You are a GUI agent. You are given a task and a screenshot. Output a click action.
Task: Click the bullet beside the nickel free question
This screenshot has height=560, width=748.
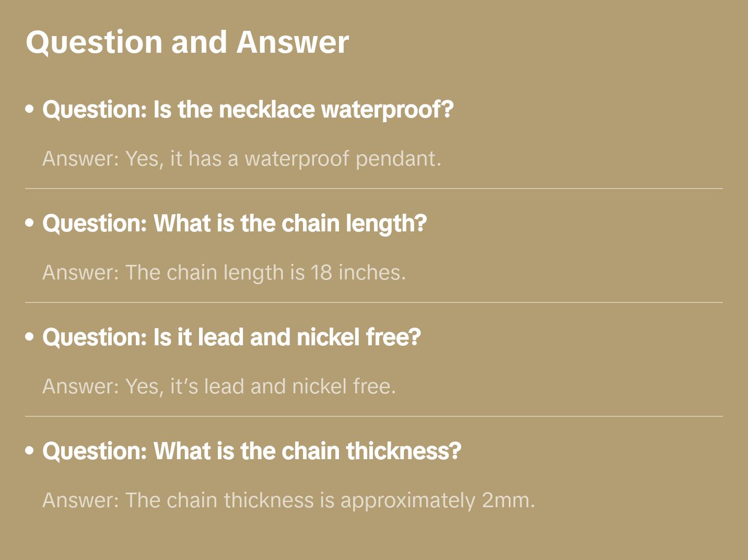coord(30,337)
